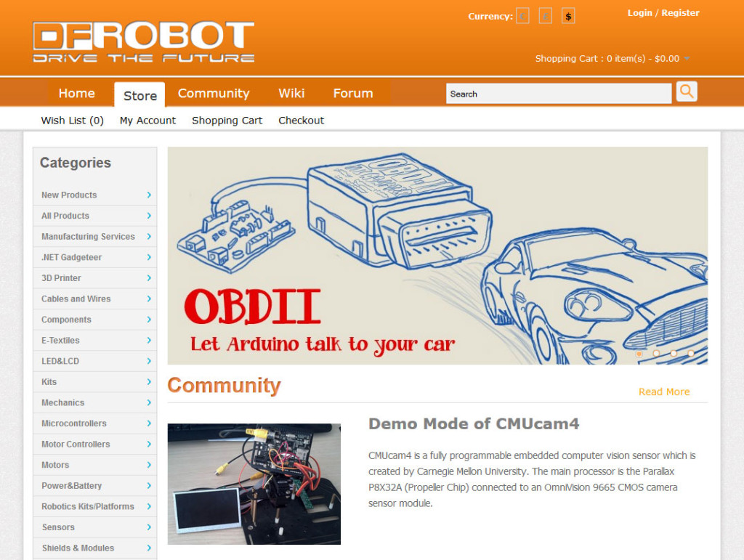The image size is (744, 560).
Task: Open Demo Mode of CMUcam4 article title
Action: click(474, 423)
